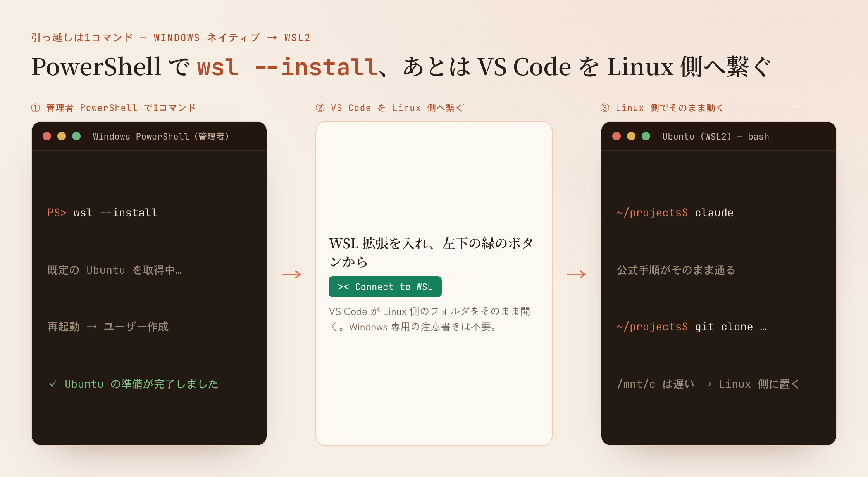Click the line '公式手順がそのまま通る'
Screen dimensions: 868x477
676,270
